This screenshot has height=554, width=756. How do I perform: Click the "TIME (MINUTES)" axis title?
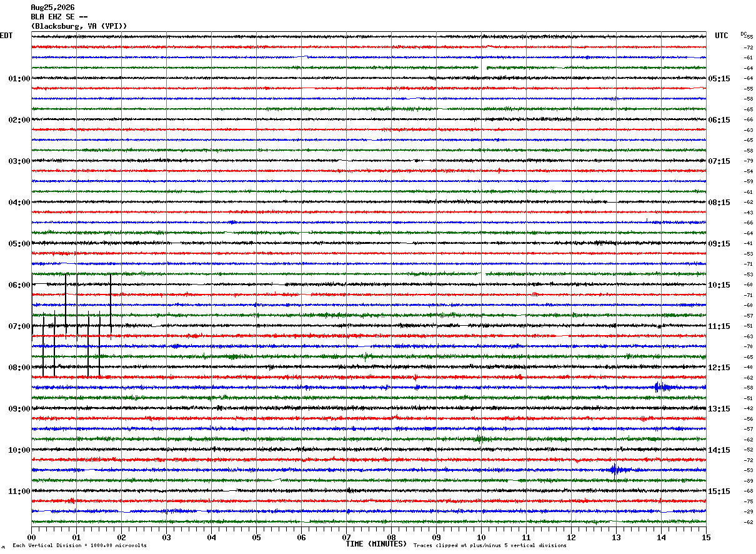tap(376, 544)
